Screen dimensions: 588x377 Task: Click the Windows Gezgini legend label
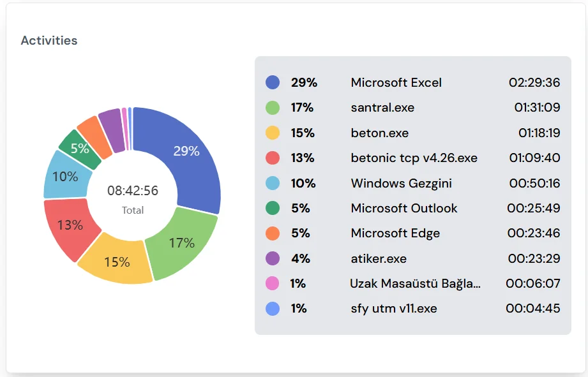(401, 183)
